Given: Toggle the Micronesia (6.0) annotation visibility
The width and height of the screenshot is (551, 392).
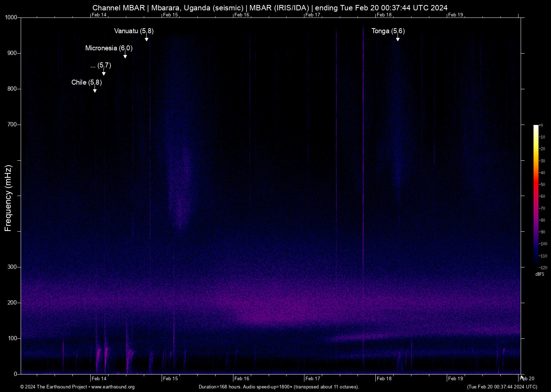Looking at the screenshot, I should [108, 48].
